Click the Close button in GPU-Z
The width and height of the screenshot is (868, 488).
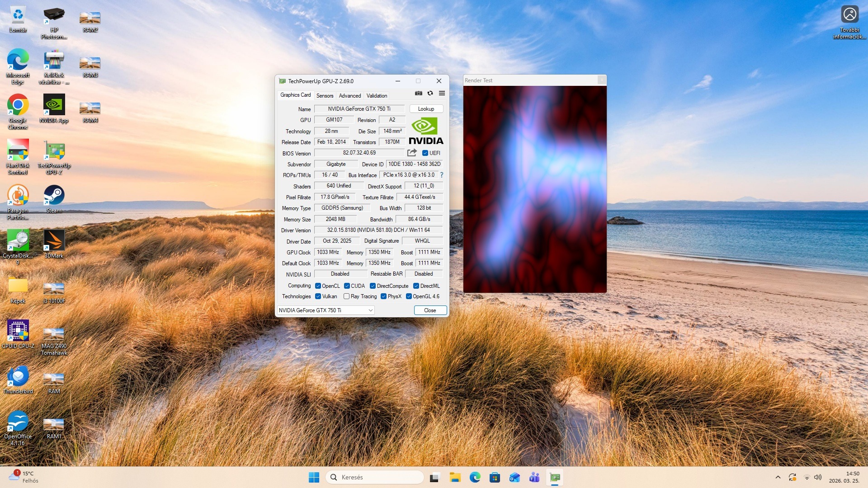tap(430, 310)
